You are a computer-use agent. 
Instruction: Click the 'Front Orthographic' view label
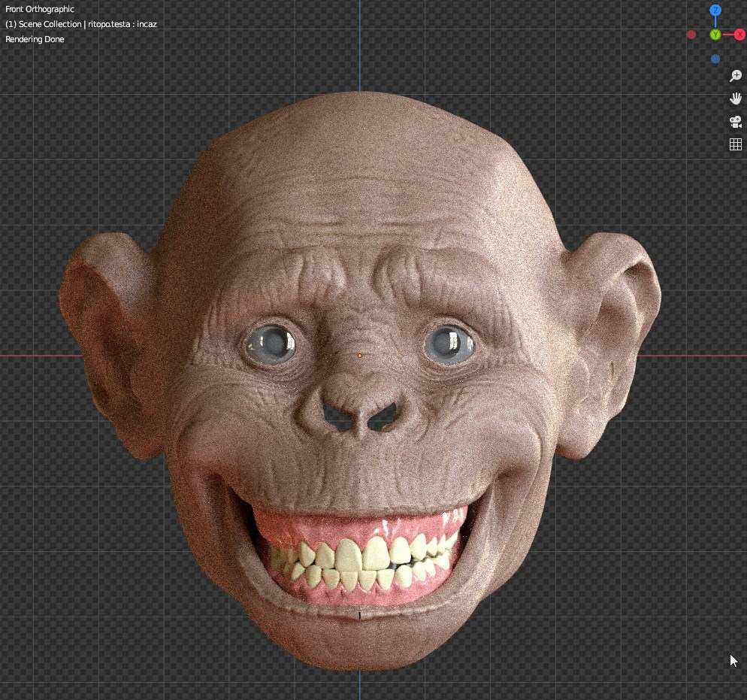(x=40, y=9)
